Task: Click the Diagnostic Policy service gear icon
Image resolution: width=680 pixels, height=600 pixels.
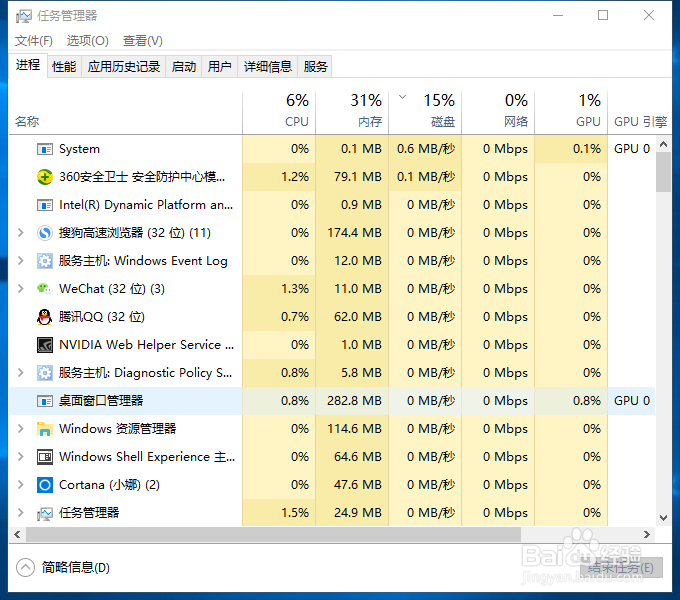Action: 45,373
